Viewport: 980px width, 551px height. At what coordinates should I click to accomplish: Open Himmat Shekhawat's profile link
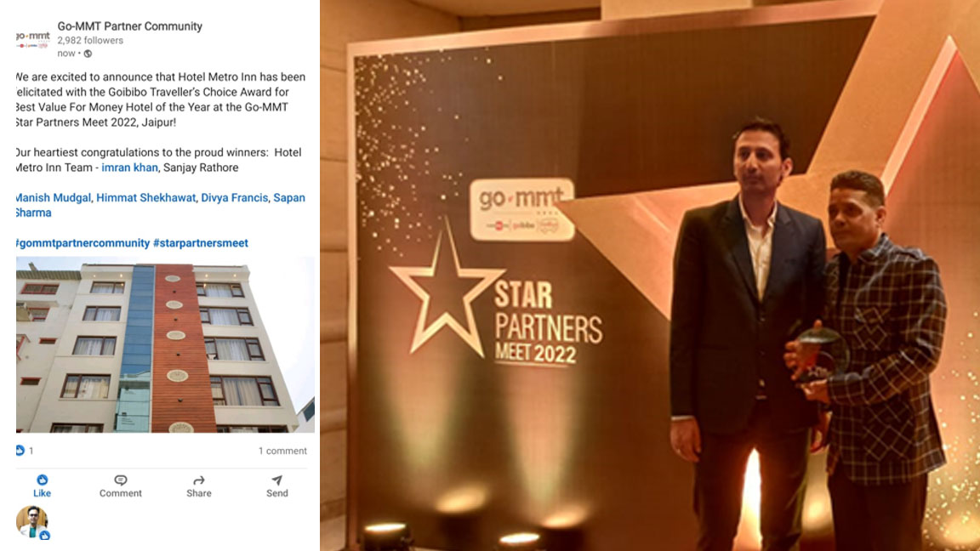145,197
